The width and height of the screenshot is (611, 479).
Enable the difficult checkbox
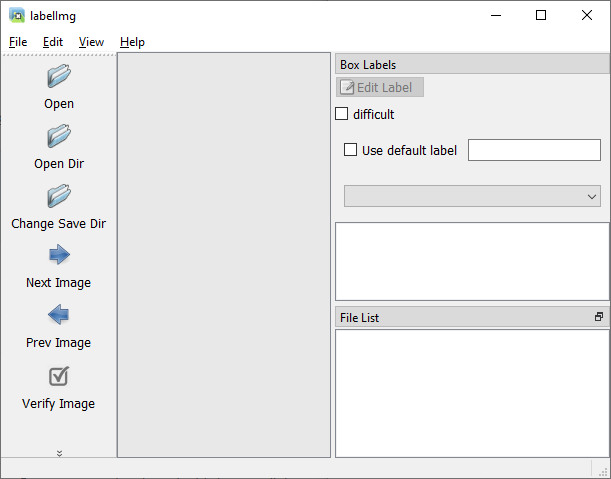pyautogui.click(x=341, y=114)
